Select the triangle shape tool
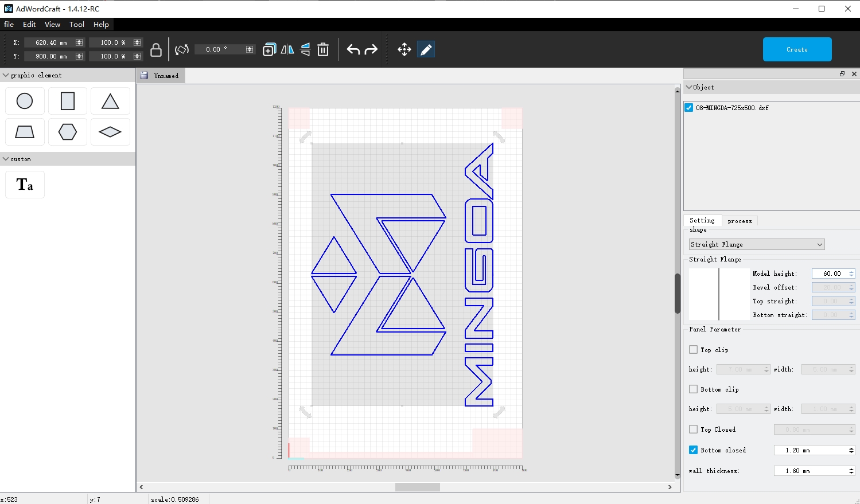 coord(110,101)
